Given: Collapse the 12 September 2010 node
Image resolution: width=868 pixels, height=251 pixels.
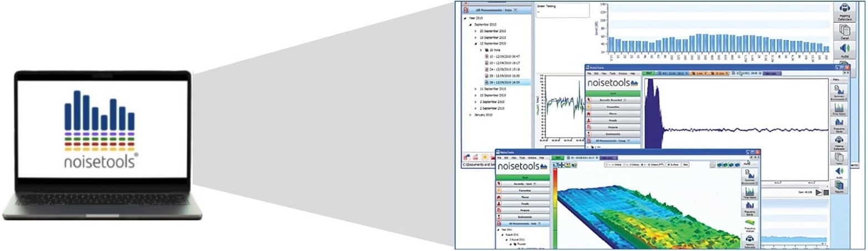Looking at the screenshot, I should [x=476, y=44].
